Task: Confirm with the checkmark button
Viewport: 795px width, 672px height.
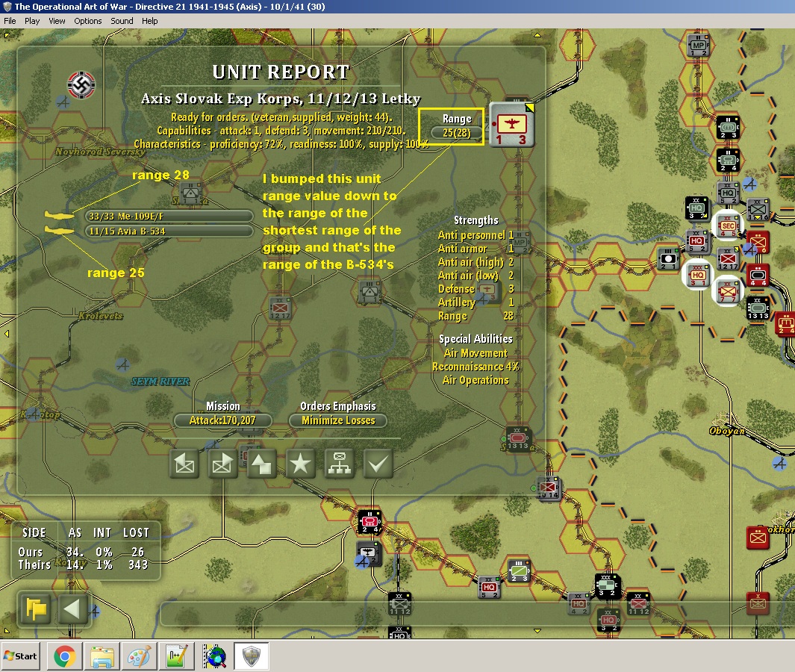Action: click(x=378, y=464)
